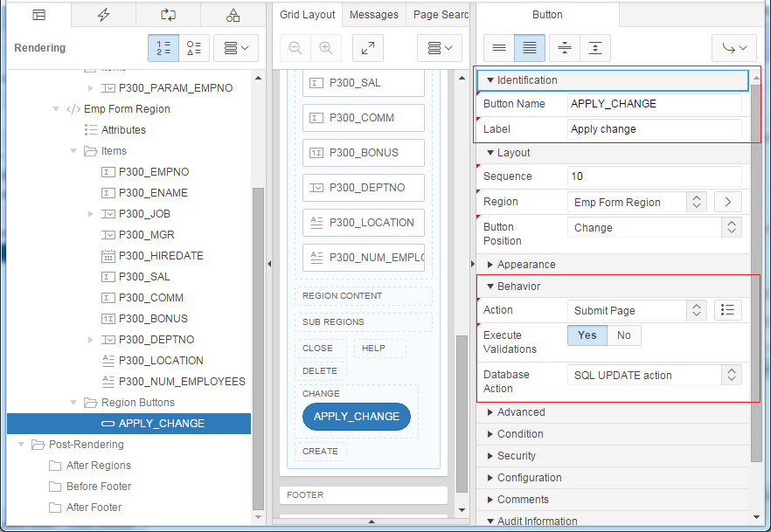Open the Processing tab icon
Image resolution: width=771 pixels, height=532 pixels.
click(x=168, y=15)
